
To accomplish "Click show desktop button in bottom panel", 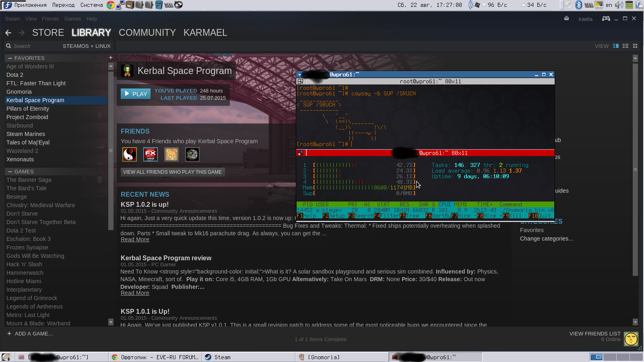I will point(6,357).
